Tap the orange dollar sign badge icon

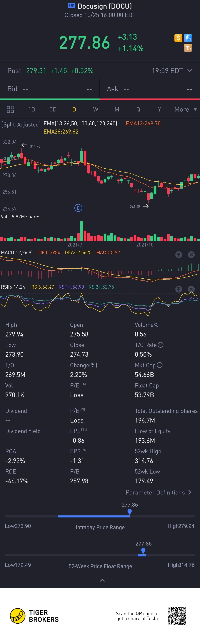(x=178, y=38)
